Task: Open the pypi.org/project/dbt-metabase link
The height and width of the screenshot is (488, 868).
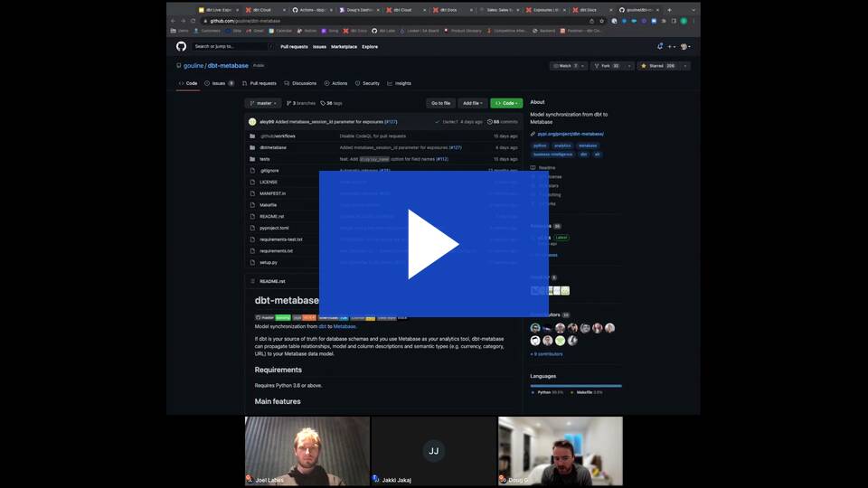Action: click(x=571, y=134)
